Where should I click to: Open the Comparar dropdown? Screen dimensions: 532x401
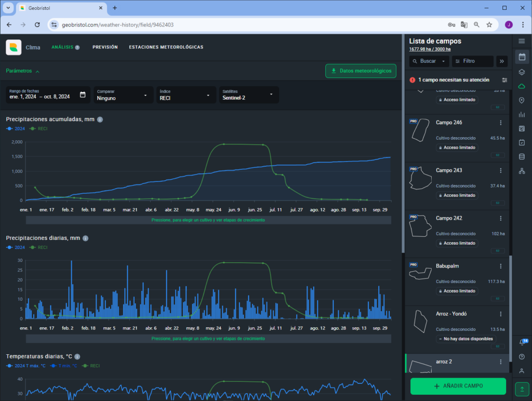point(123,95)
